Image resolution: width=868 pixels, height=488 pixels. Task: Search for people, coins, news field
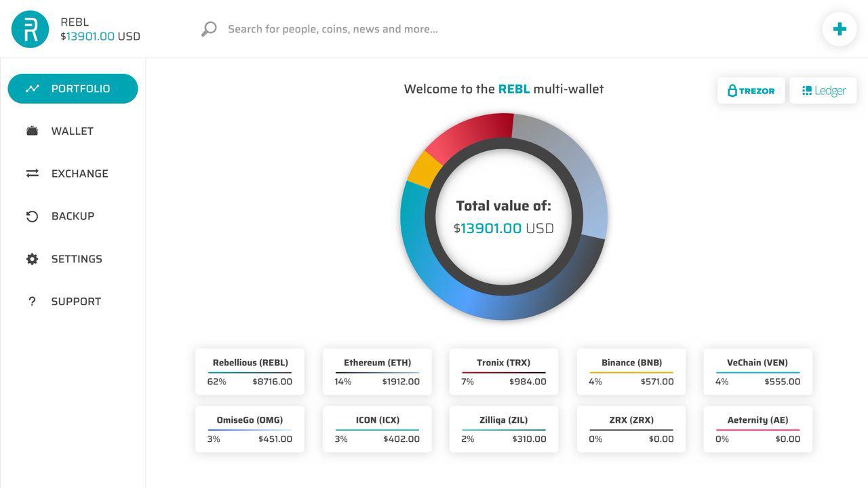332,29
